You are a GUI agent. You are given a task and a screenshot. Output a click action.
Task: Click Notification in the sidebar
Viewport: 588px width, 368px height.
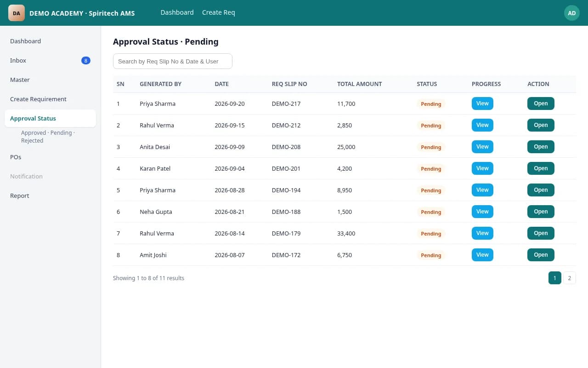50,176
